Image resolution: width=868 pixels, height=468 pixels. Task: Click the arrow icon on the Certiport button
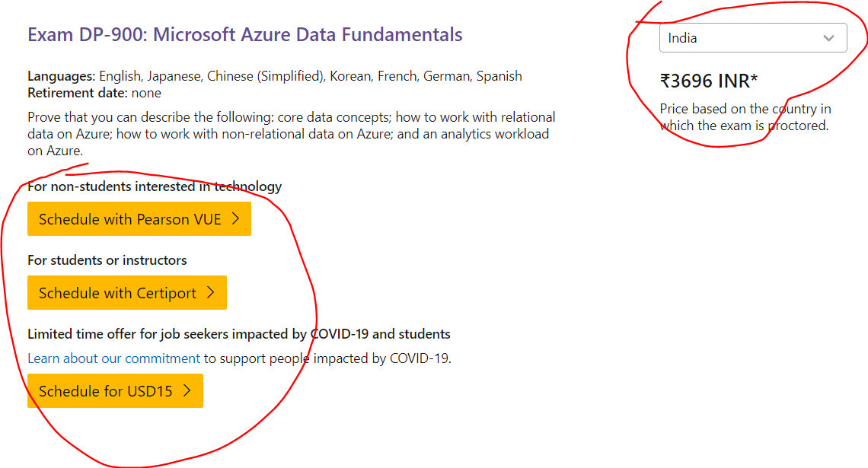(x=211, y=292)
